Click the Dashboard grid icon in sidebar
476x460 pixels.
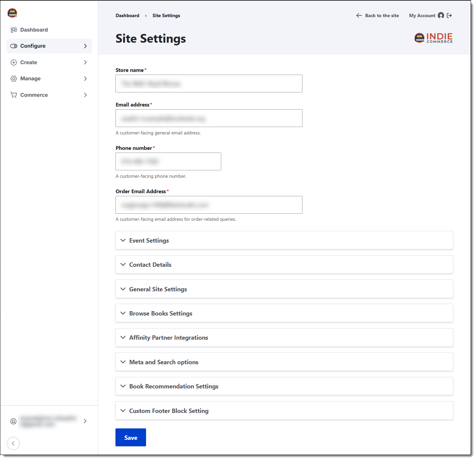click(14, 30)
